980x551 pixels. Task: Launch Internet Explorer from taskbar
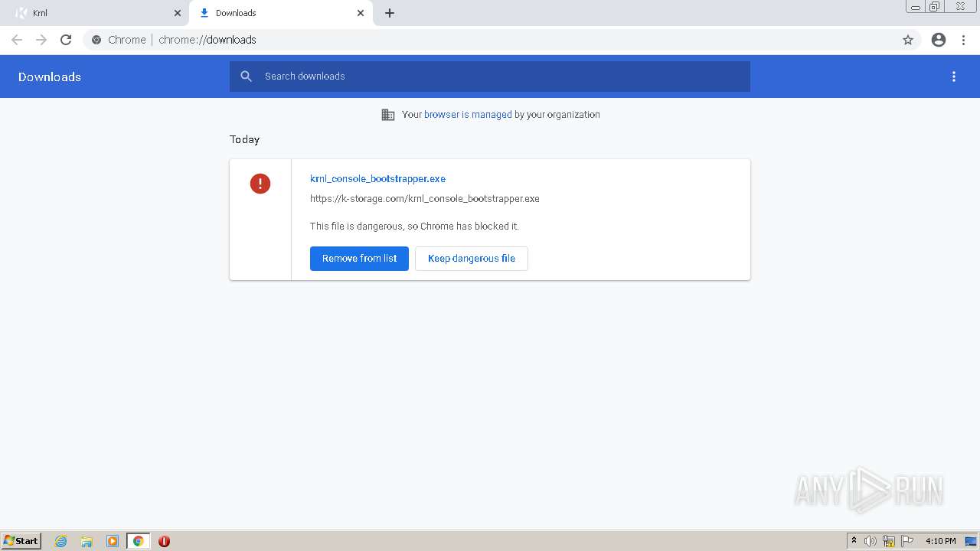pos(61,541)
